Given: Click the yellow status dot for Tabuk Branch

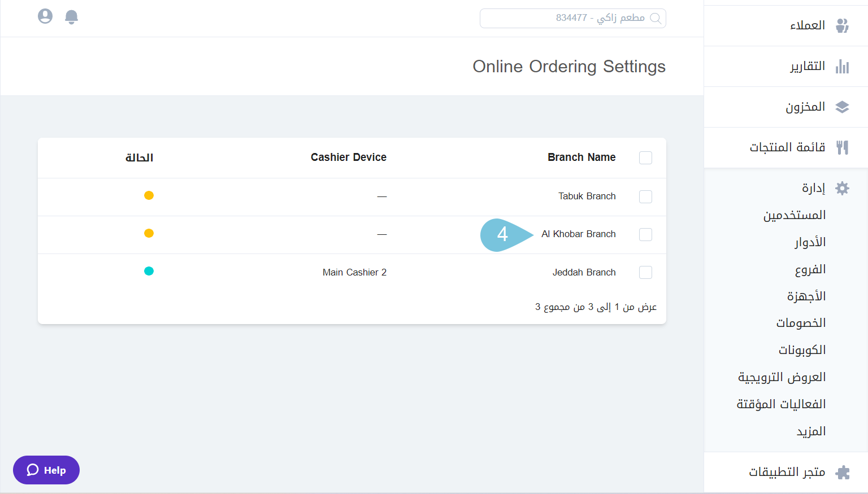Looking at the screenshot, I should click(x=149, y=195).
